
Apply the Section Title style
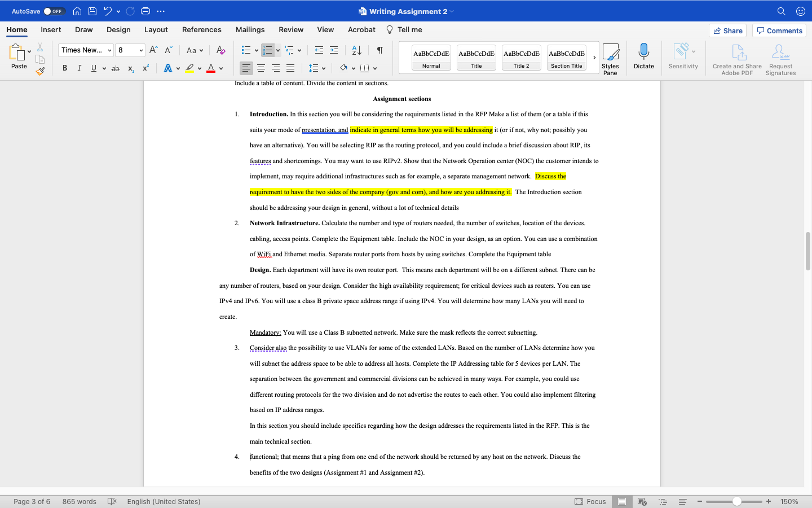567,58
